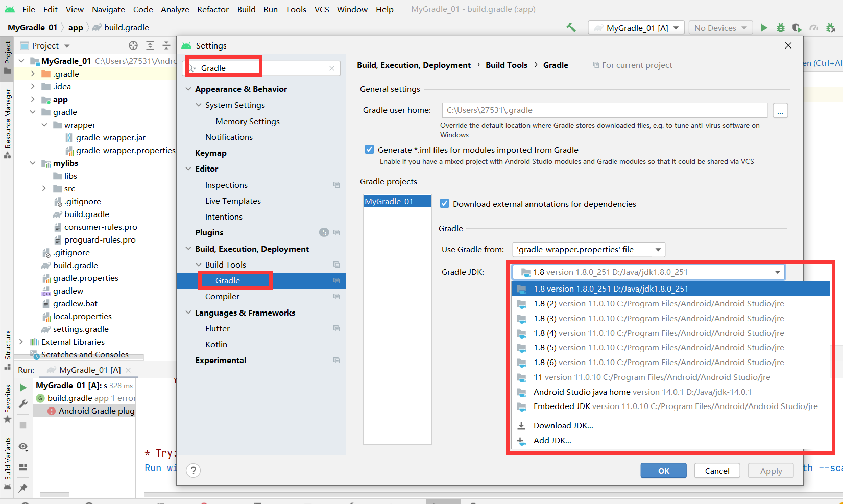Click the stop square icon in Run panel
The height and width of the screenshot is (504, 843).
23,425
